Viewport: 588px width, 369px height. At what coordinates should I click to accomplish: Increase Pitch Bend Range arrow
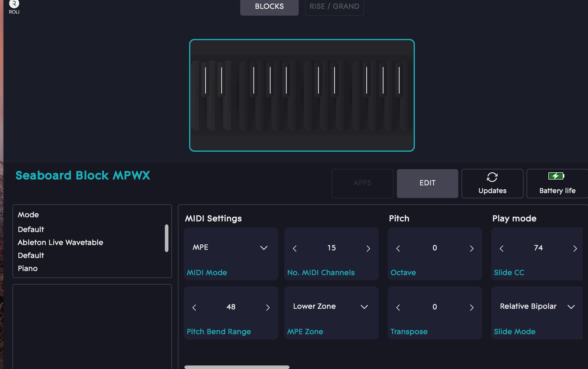(x=268, y=308)
